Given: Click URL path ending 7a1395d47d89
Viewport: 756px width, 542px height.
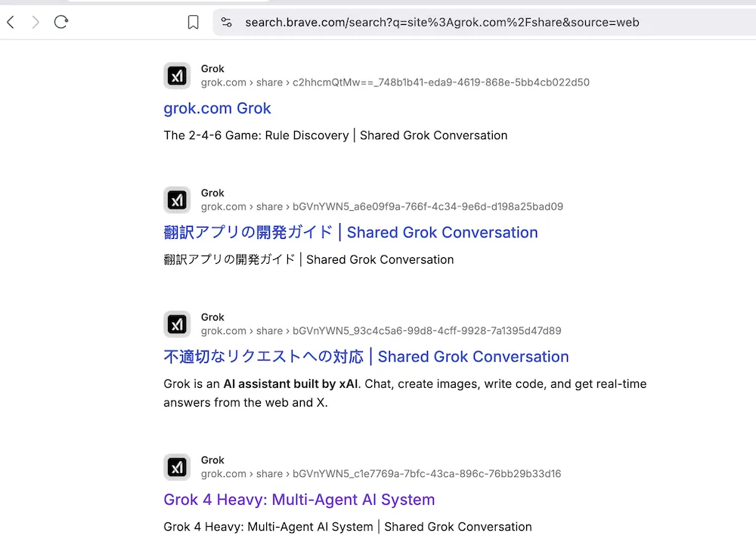Looking at the screenshot, I should pyautogui.click(x=381, y=331).
